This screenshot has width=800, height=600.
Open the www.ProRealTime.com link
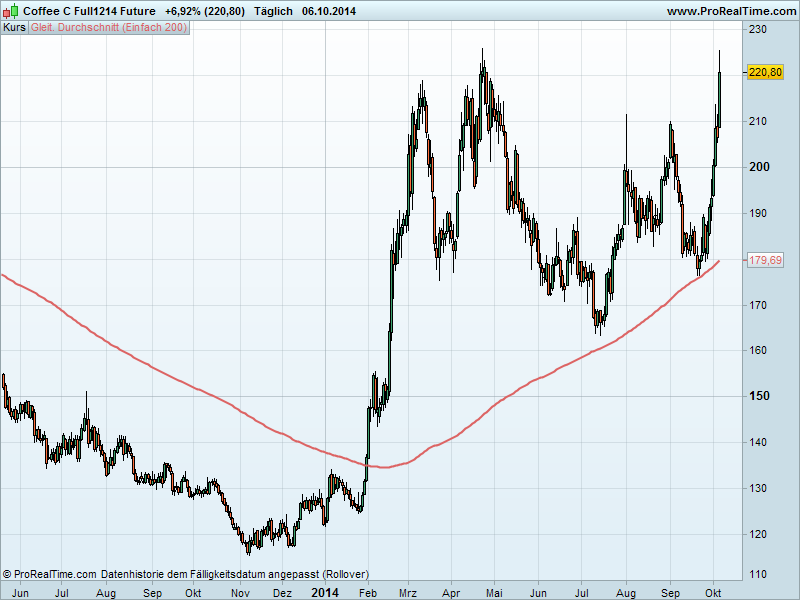(x=733, y=11)
